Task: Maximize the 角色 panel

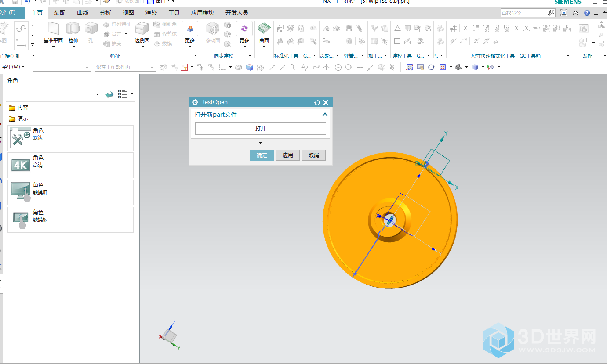Action: tap(130, 81)
